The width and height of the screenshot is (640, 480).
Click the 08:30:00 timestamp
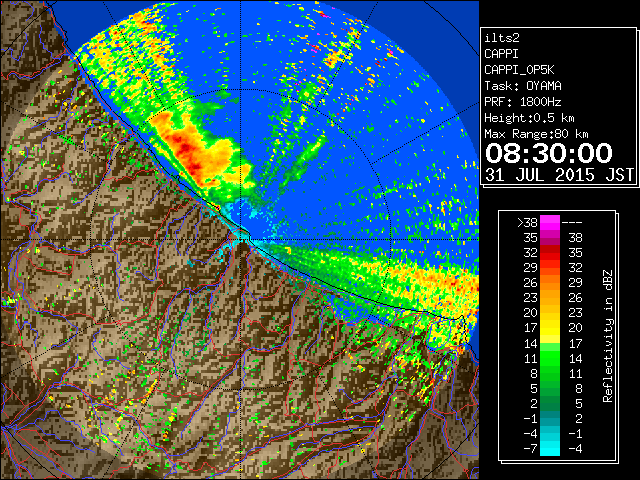point(549,153)
